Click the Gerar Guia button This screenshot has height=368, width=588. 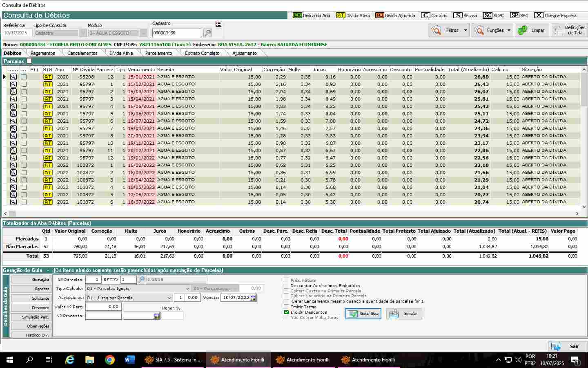click(x=363, y=314)
